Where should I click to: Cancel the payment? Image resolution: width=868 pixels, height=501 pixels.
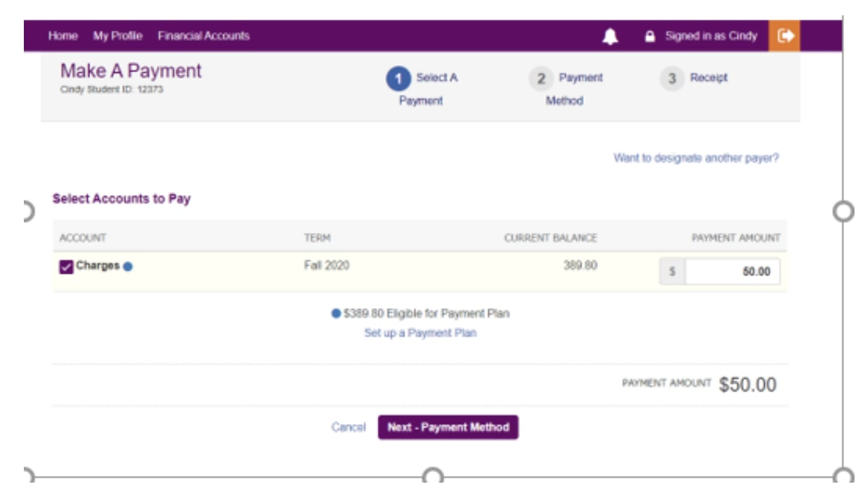348,428
